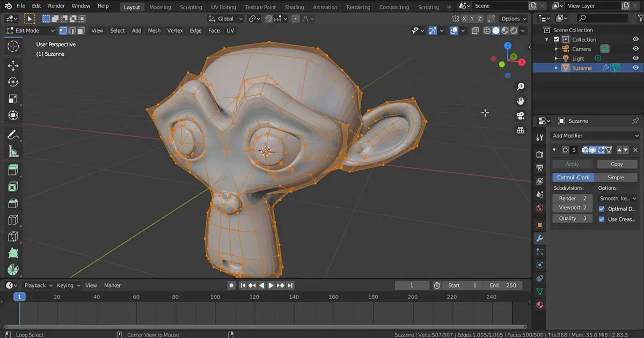
Task: Hide the Camera object in outliner
Action: click(x=635, y=49)
